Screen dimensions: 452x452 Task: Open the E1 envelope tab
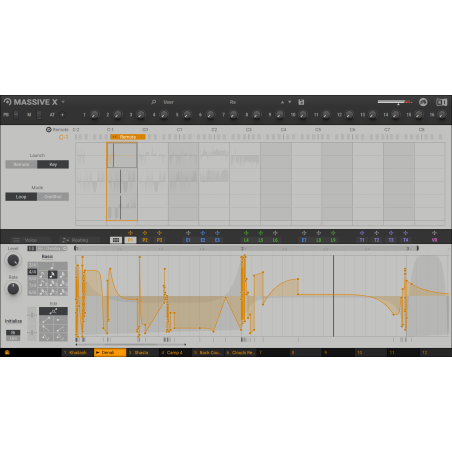[x=188, y=240]
